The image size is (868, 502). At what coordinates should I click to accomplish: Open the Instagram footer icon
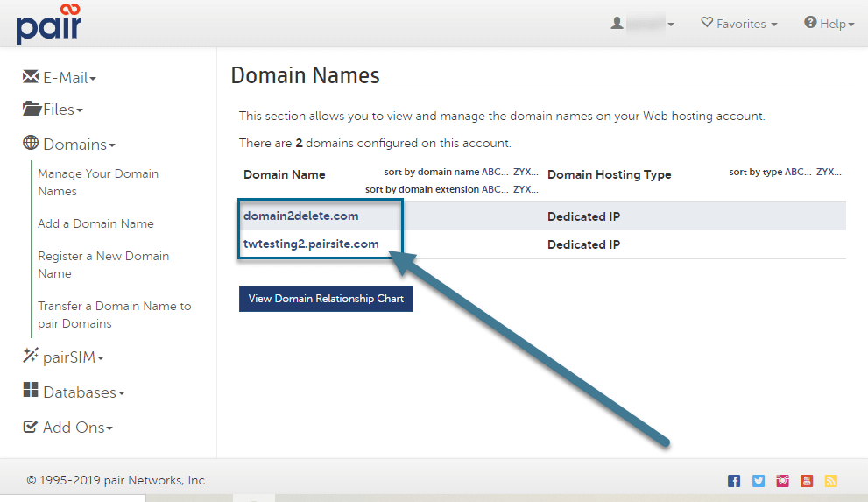coord(782,481)
